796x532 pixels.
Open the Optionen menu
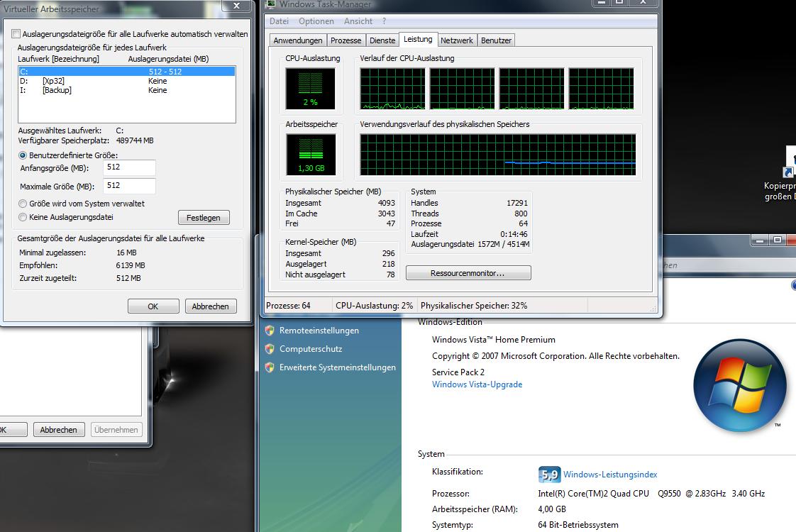[x=316, y=21]
